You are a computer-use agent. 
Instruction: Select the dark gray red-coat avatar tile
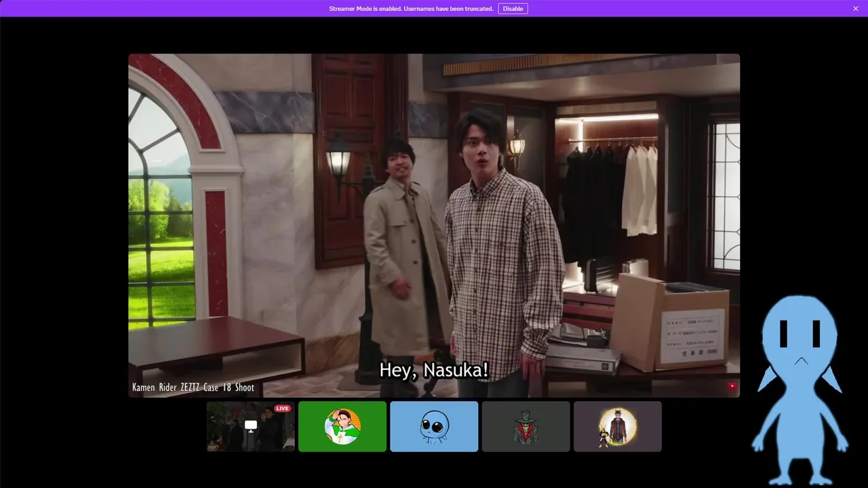pos(526,426)
